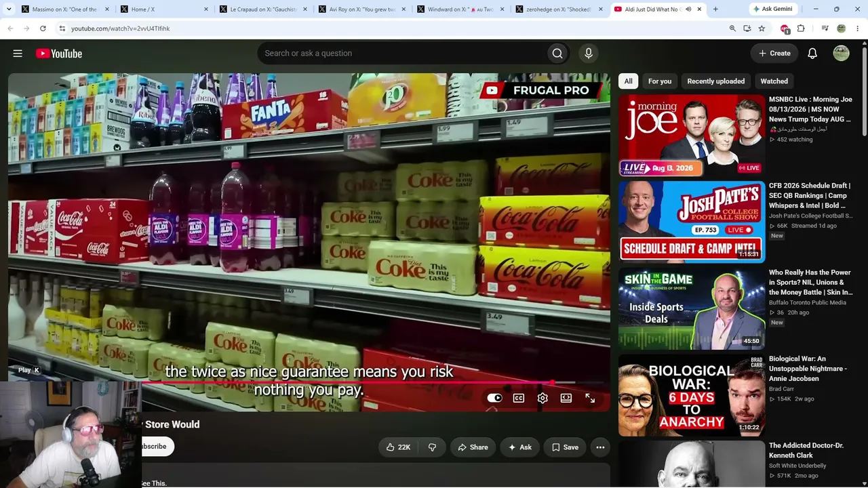Close the Massimo on X tab
The height and width of the screenshot is (488, 868).
point(106,9)
